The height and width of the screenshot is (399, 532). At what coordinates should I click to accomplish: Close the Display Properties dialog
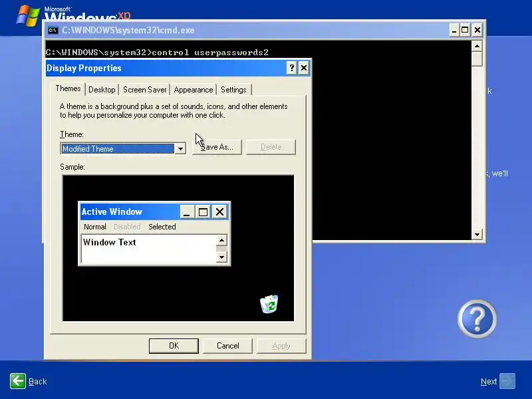coord(304,68)
